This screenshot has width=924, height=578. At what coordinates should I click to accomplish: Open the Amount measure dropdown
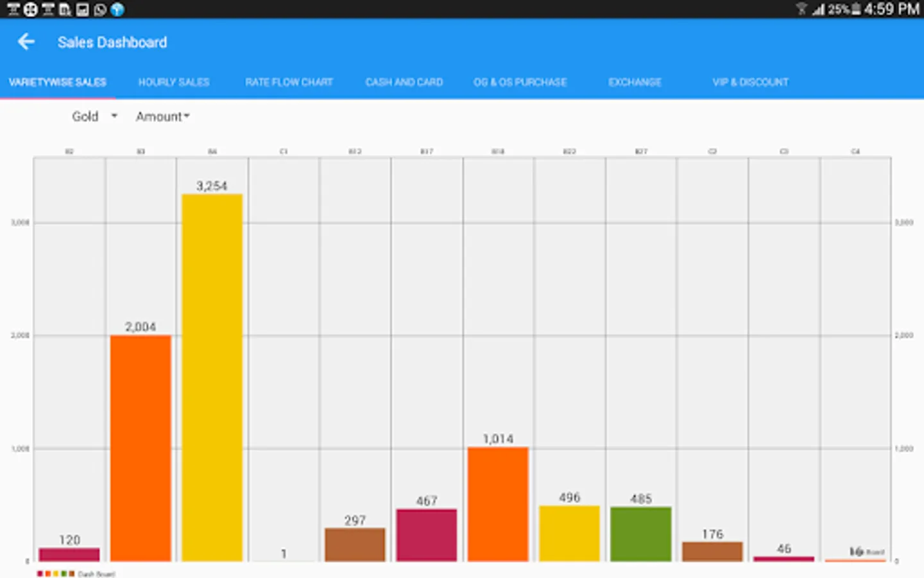tap(163, 116)
